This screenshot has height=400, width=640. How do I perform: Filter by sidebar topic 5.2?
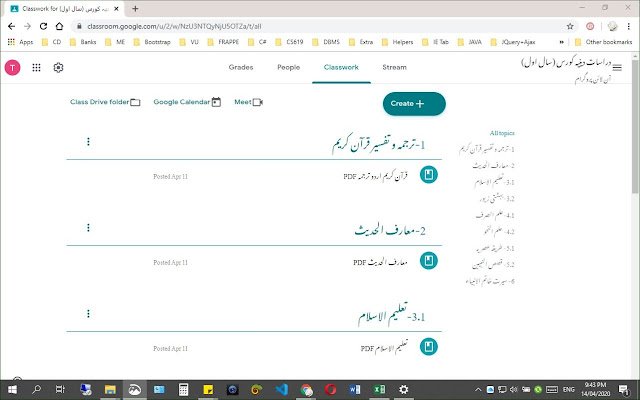493,264
